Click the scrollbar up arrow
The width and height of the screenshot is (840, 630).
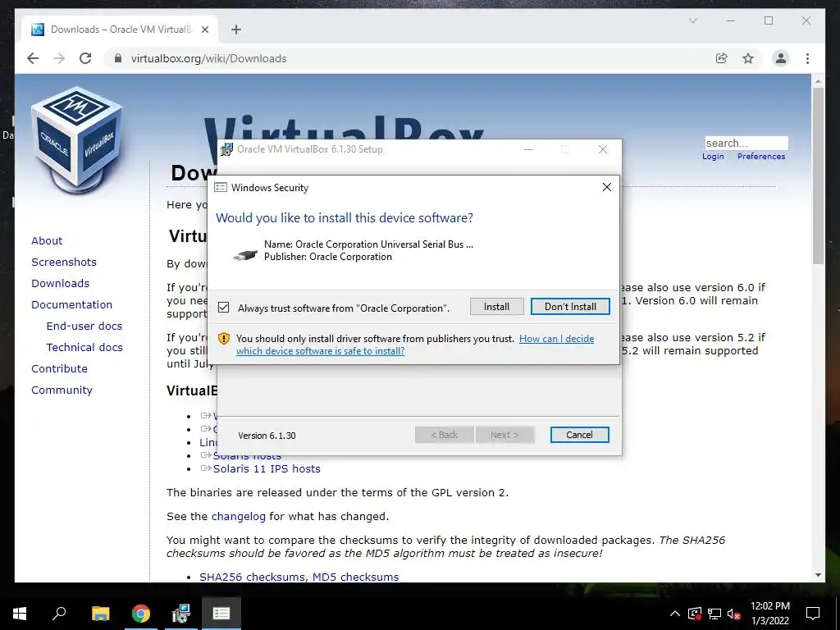point(818,81)
